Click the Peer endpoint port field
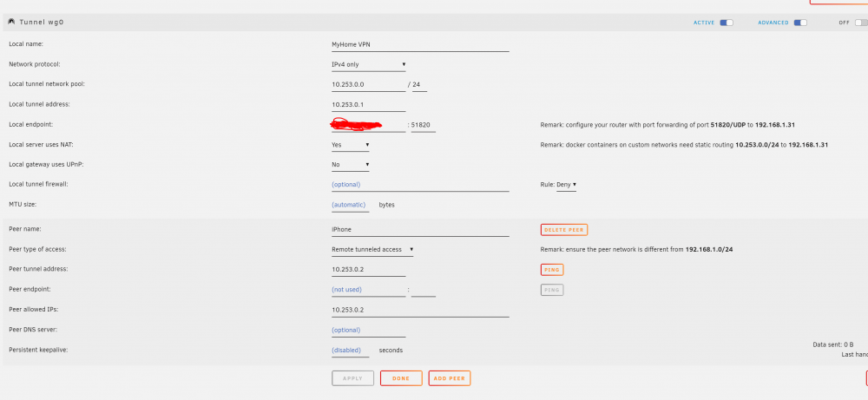The width and height of the screenshot is (868, 400). 424,290
